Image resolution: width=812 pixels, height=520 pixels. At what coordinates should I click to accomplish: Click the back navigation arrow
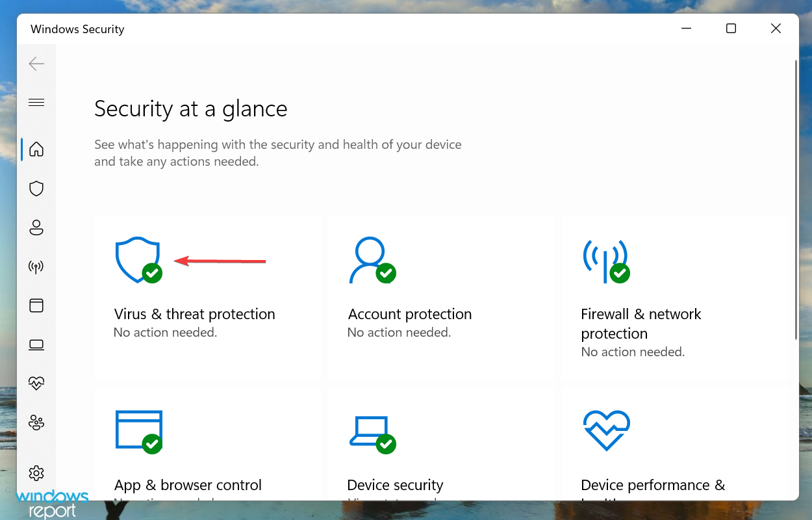[x=36, y=64]
